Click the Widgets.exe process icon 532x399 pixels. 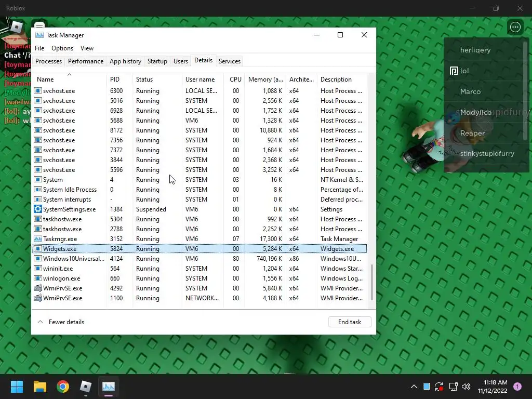point(37,248)
